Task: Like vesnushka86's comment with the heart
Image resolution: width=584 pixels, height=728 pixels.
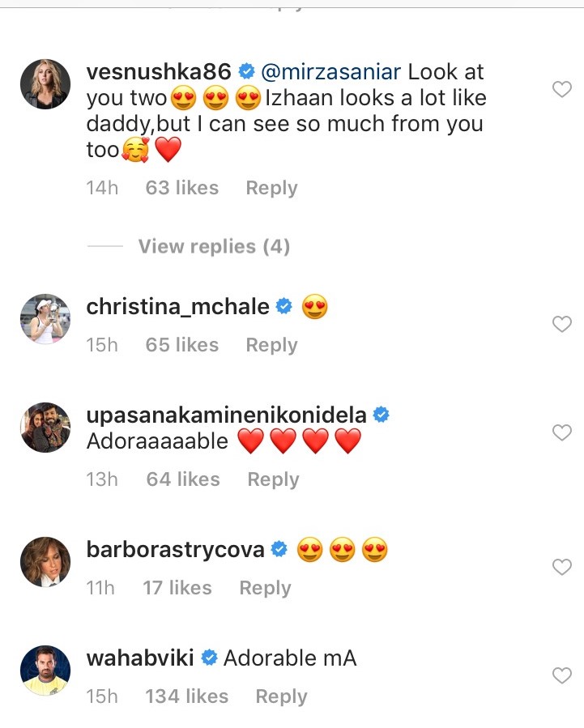Action: point(561,90)
